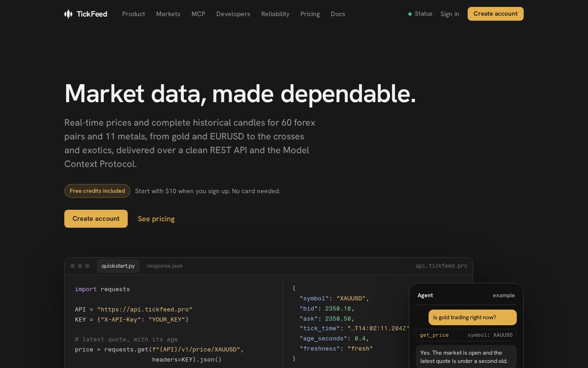The image size is (588, 368).
Task: Click the get_price tool call chip
Action: coord(466,335)
